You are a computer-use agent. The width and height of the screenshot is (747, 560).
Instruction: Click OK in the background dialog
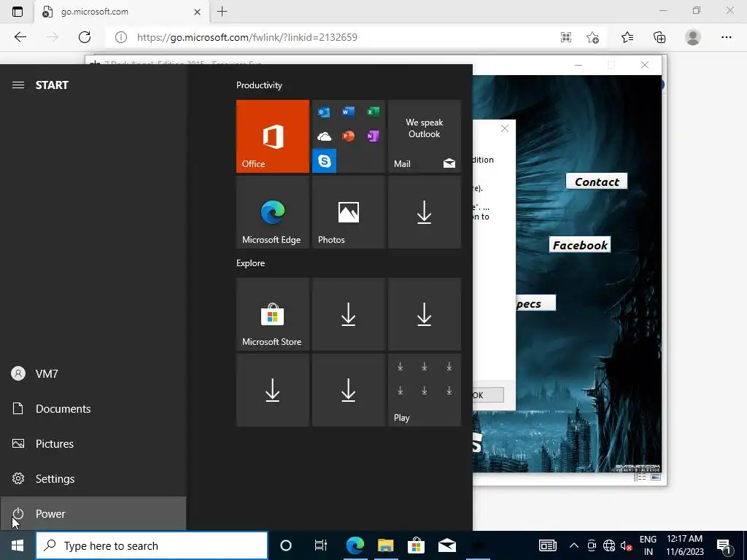pyautogui.click(x=488, y=394)
